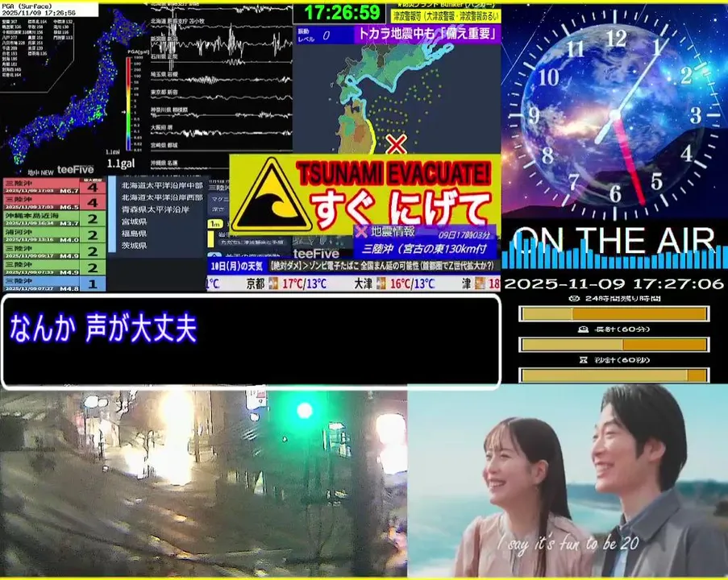Click 北海道太平洋沿岸中部 in tsunami region list

point(162,185)
